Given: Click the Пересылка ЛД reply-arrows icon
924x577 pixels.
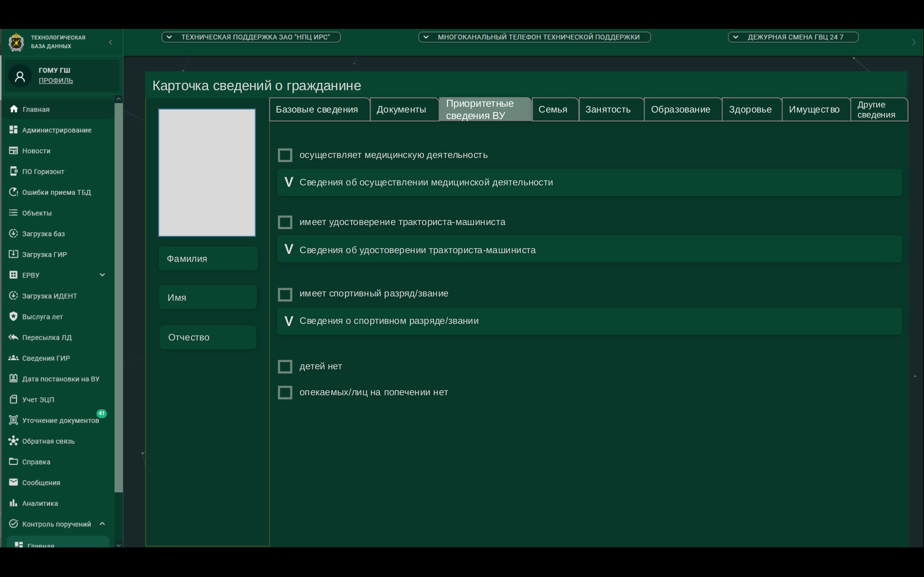Looking at the screenshot, I should point(13,337).
